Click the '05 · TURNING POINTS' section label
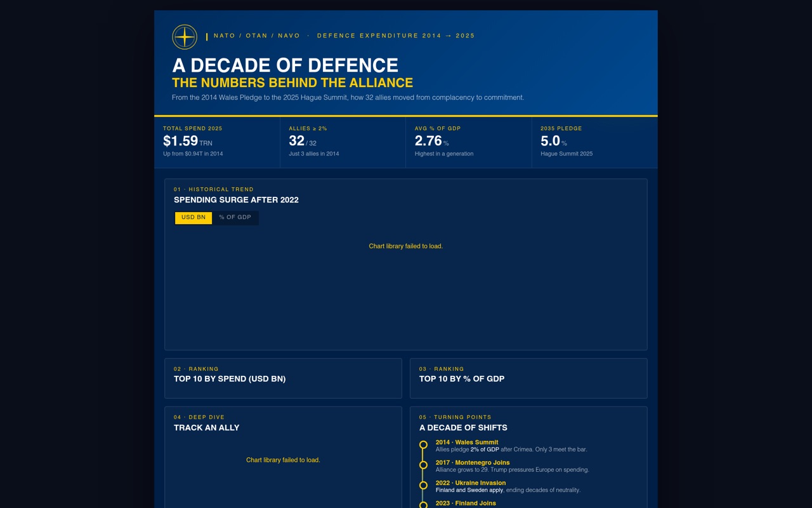This screenshot has height=508, width=812. pyautogui.click(x=455, y=417)
